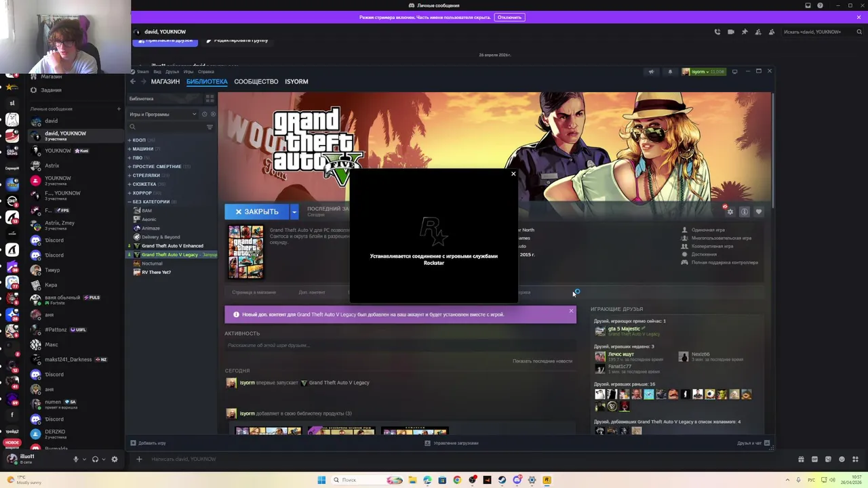Open Steam menu in menu bar
This screenshot has height=488, width=868.
(x=143, y=71)
